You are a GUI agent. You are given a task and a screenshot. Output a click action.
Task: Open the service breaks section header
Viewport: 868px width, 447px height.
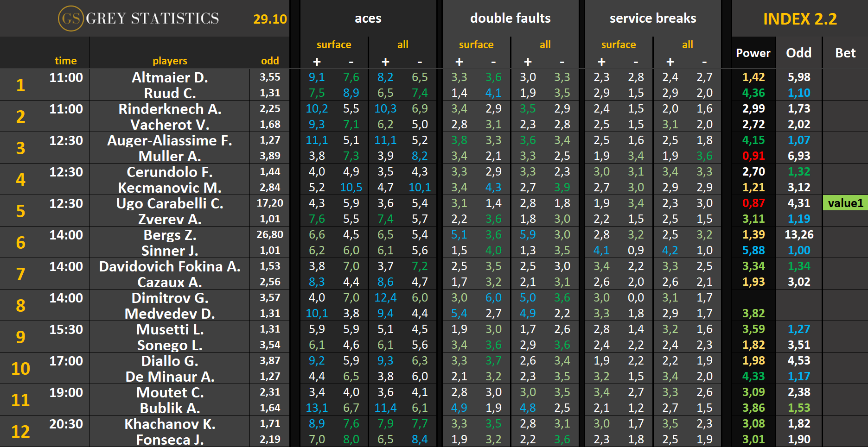click(652, 19)
